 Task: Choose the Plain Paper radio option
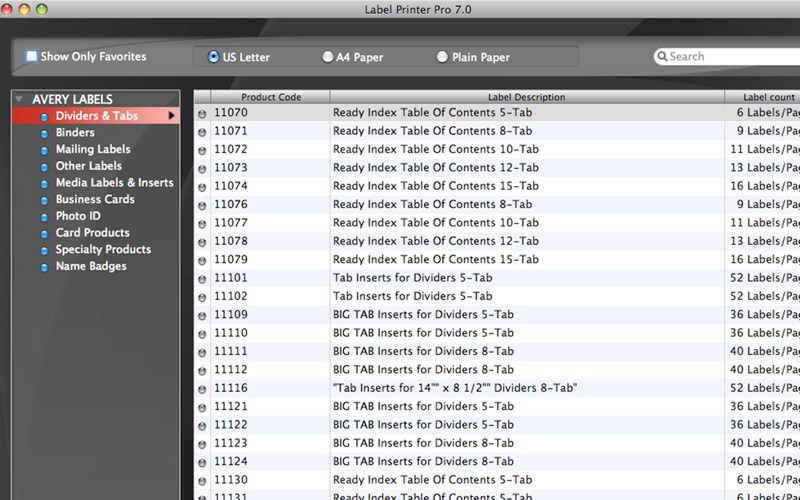pos(442,57)
